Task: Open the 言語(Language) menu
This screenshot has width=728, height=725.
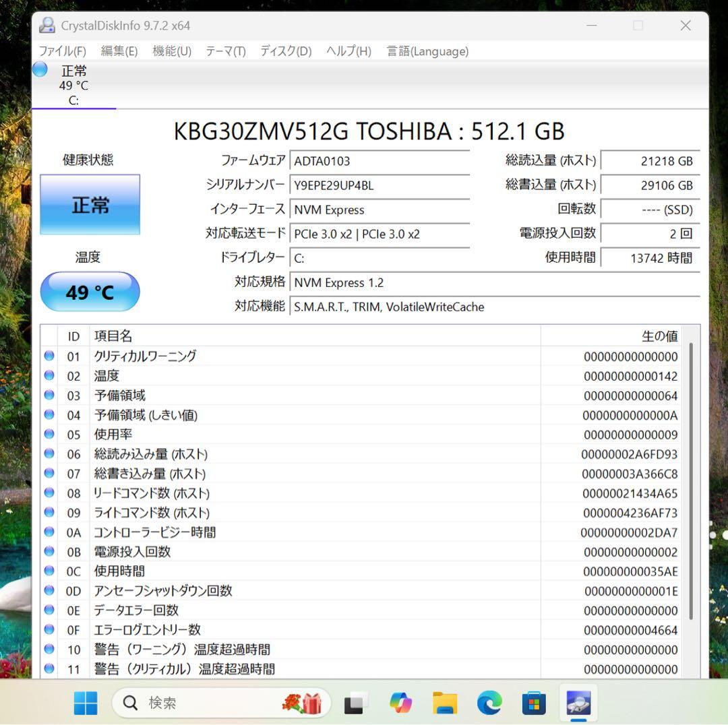Action: point(427,51)
